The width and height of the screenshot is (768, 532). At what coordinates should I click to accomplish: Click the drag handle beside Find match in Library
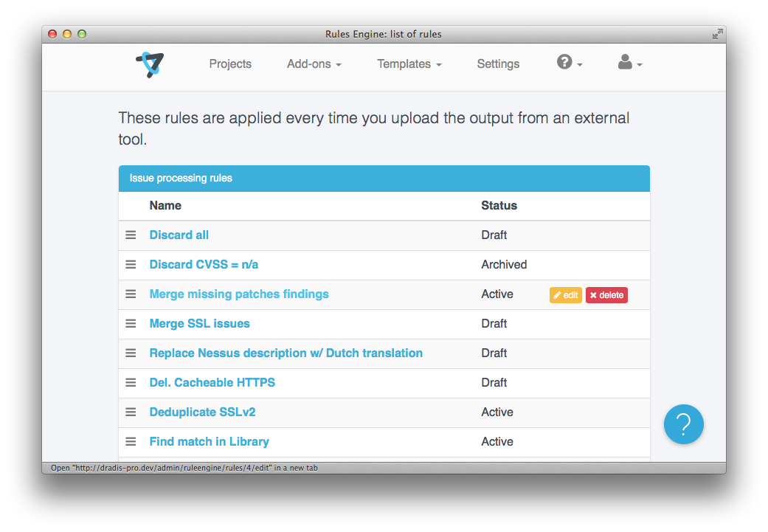[x=131, y=441]
